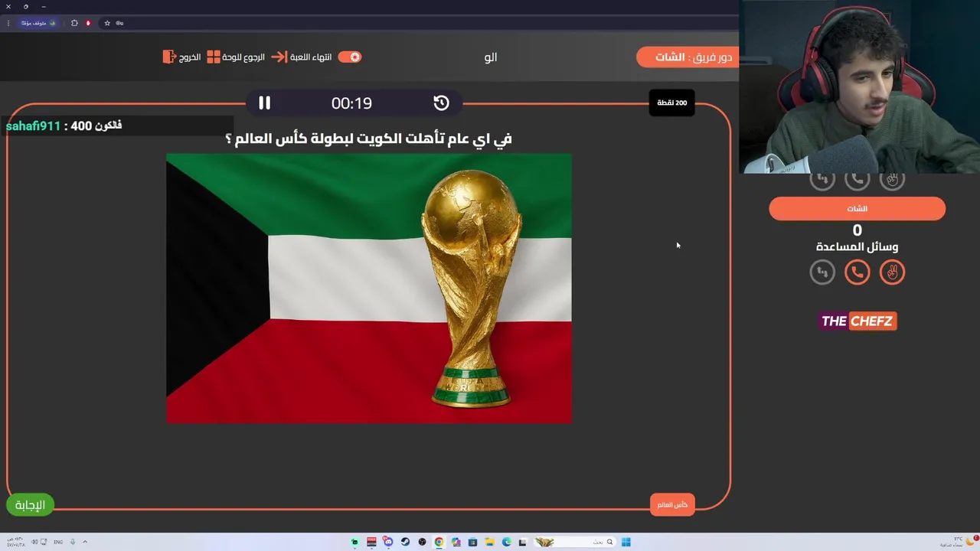The image size is (980, 551).
Task: Click the الو team name text
Action: coord(491,57)
